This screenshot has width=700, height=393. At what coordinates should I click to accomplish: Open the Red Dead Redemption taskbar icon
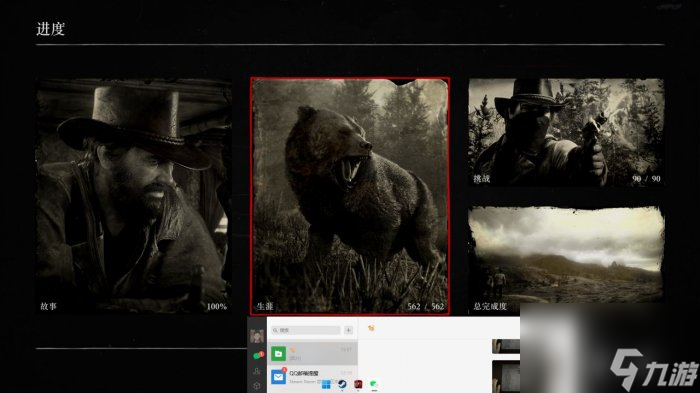tap(358, 384)
